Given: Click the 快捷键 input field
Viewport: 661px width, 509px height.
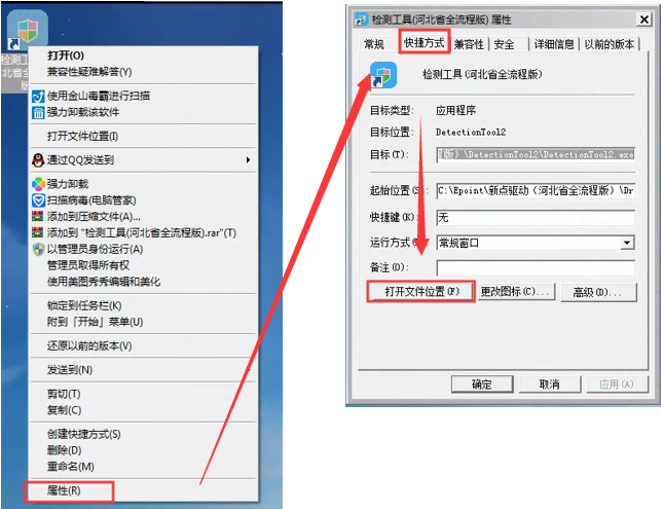Looking at the screenshot, I should click(x=535, y=218).
